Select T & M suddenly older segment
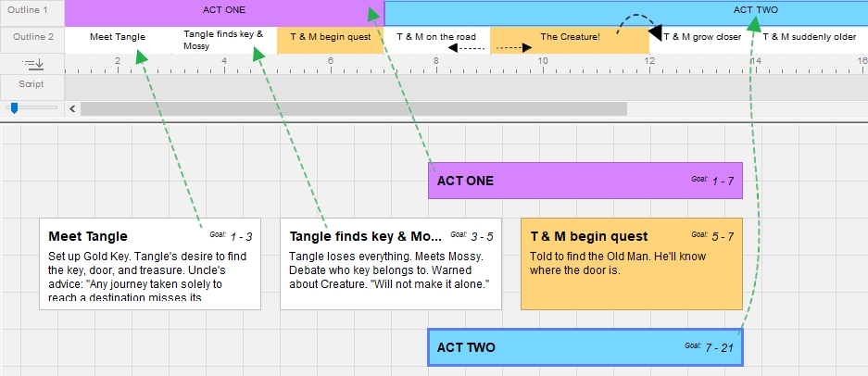Screen dimensions: 868x376 tap(809, 38)
